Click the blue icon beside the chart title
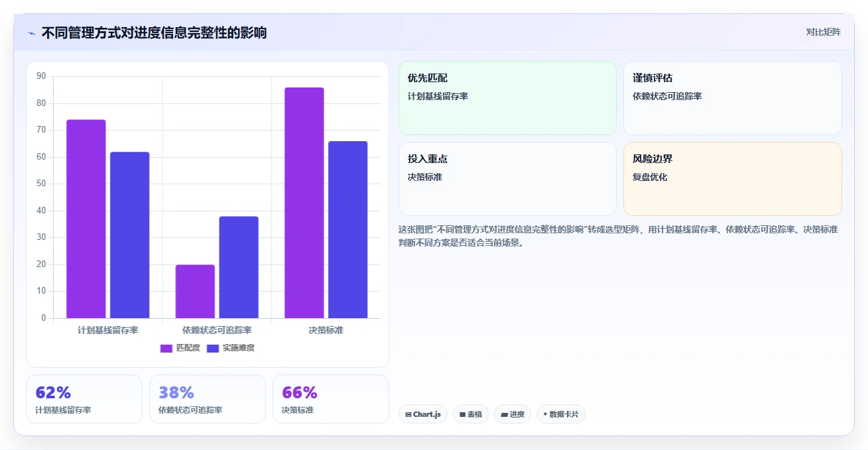This screenshot has height=450, width=868. [31, 33]
